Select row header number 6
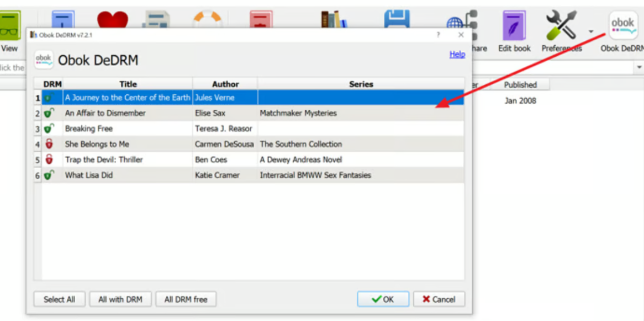644x321 pixels. (38, 175)
